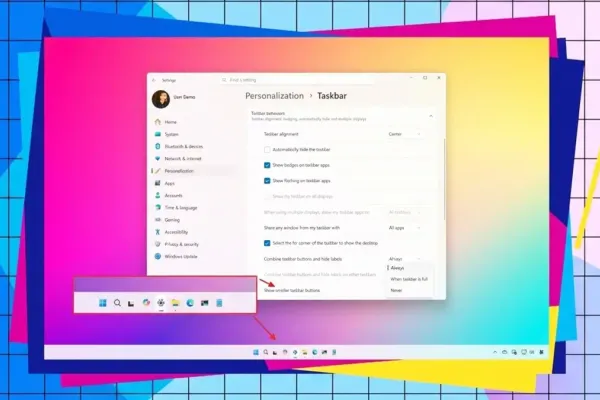600x400 pixels.
Task: Open the multiple displays taskbar apps dropdown
Action: click(x=404, y=212)
